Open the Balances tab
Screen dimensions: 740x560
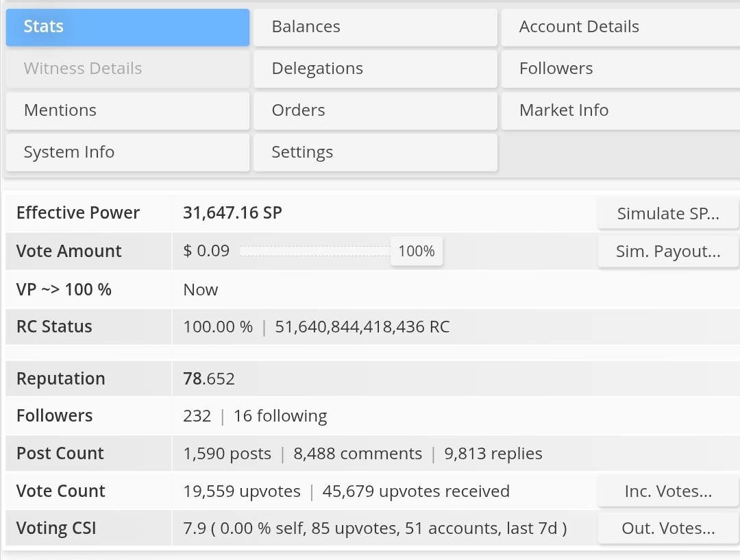point(375,27)
